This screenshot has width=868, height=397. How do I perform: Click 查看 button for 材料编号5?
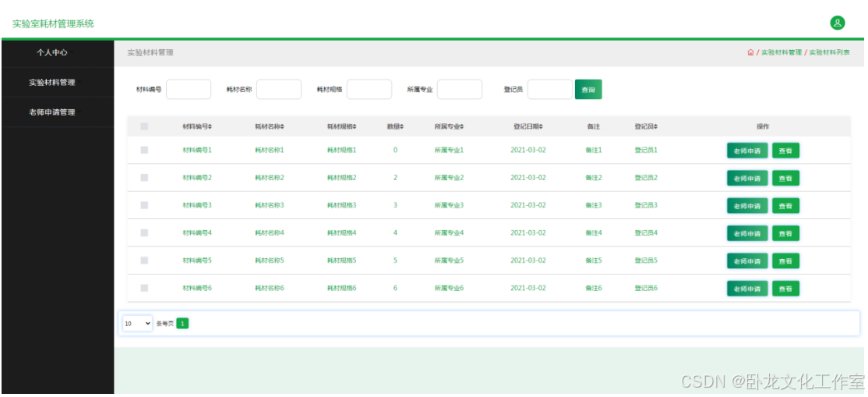pyautogui.click(x=785, y=261)
